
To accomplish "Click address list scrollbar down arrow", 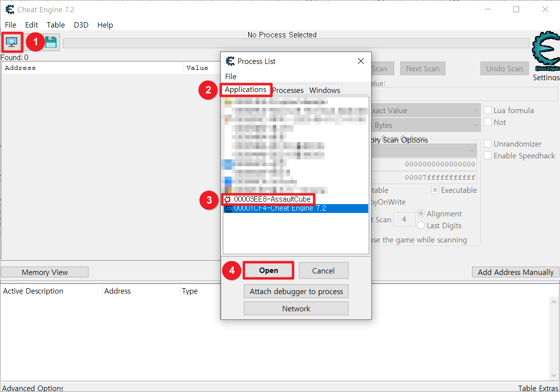I will [x=554, y=376].
